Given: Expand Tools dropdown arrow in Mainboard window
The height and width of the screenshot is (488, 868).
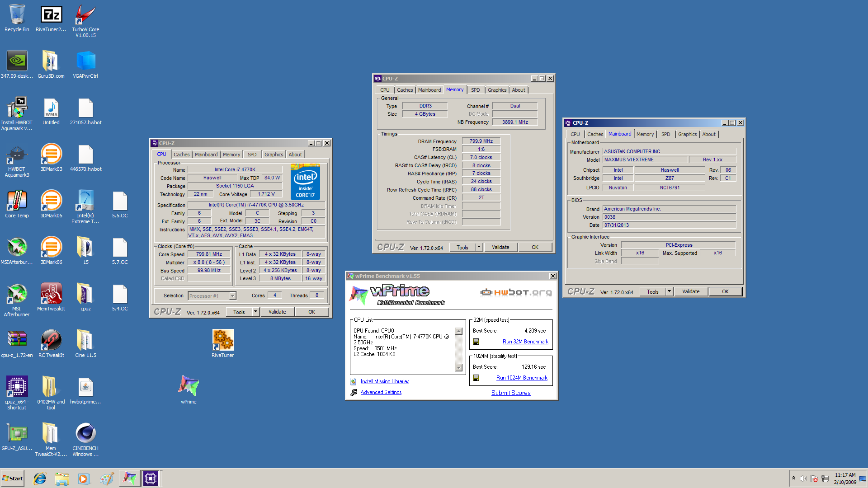Looking at the screenshot, I should click(669, 291).
